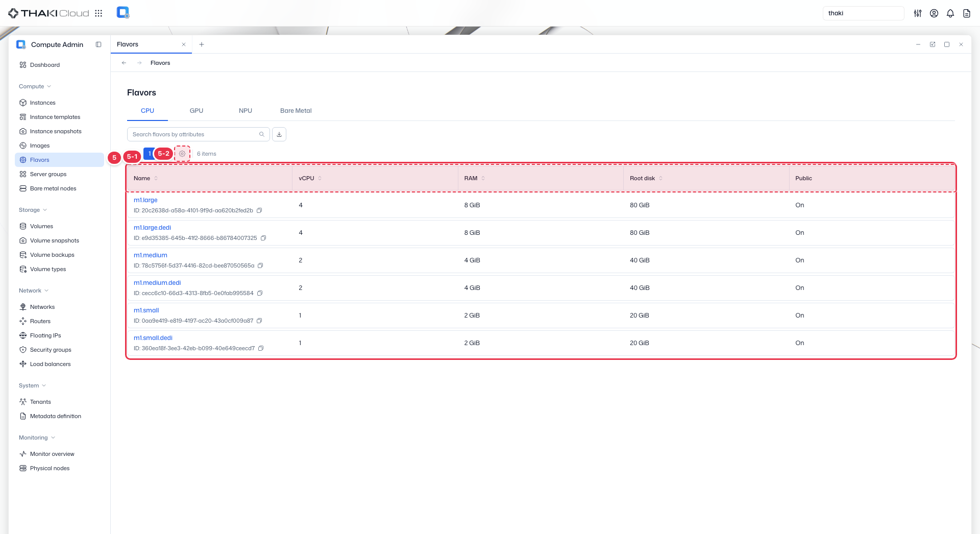The image size is (980, 534).
Task: Switch to the Bare Metal tab
Action: pos(296,111)
